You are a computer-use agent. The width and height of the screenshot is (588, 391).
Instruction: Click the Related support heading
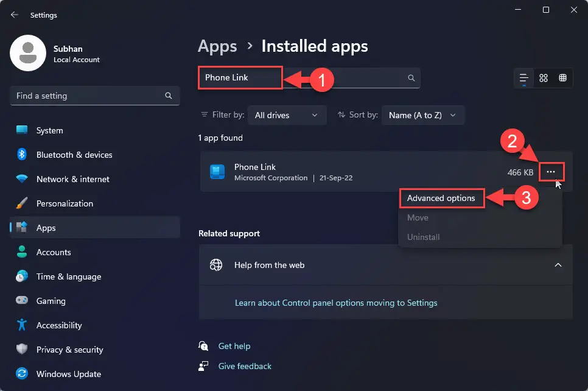pyautogui.click(x=229, y=233)
